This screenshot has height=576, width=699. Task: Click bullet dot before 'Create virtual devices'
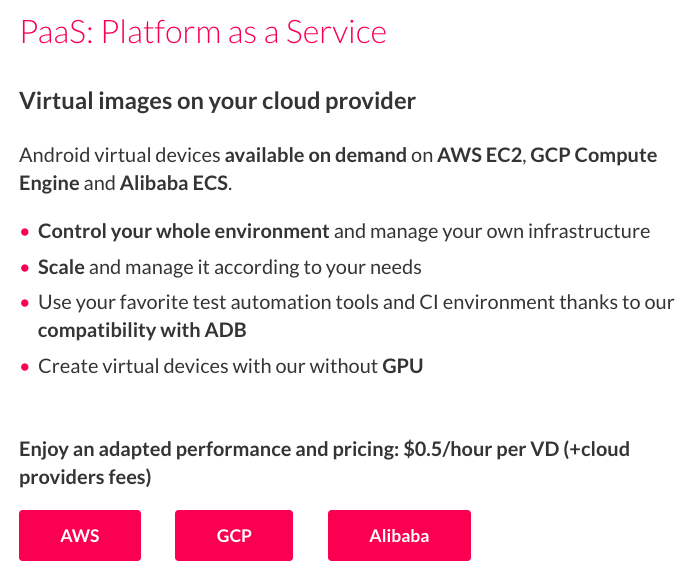click(25, 367)
